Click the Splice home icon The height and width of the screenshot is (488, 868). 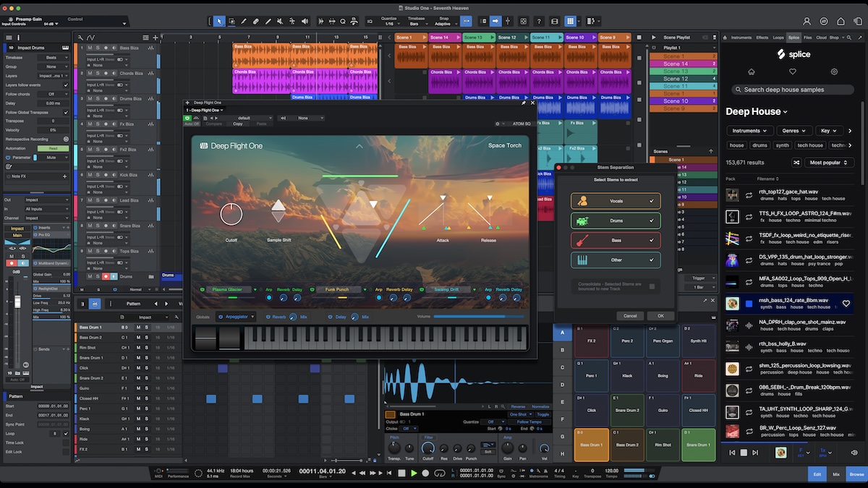click(751, 72)
